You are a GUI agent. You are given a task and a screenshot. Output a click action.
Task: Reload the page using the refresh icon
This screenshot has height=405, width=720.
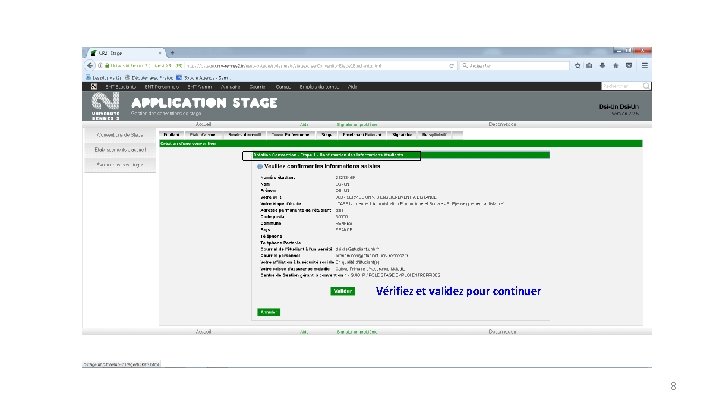pos(451,66)
